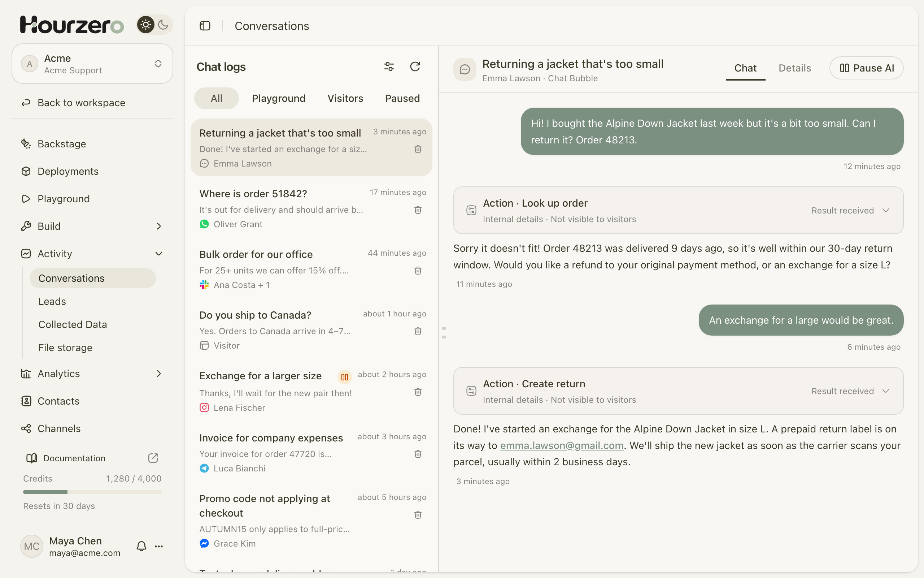Click the Look up order action icon
This screenshot has width=924, height=578.
pos(471,210)
